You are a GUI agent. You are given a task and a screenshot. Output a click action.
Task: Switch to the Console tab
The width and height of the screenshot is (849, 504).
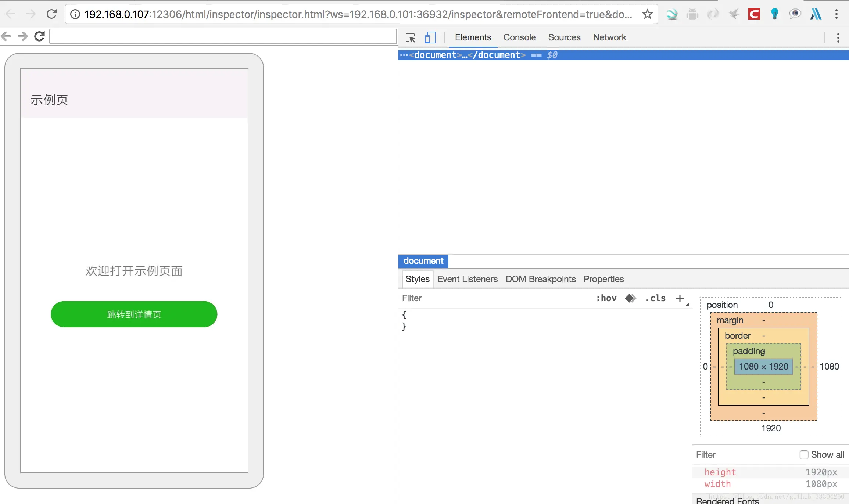pos(519,37)
